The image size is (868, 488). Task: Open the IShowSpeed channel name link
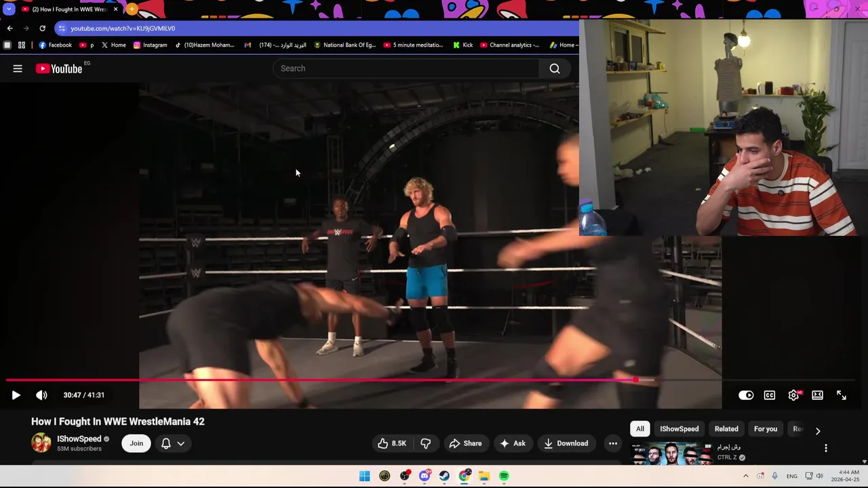point(79,439)
